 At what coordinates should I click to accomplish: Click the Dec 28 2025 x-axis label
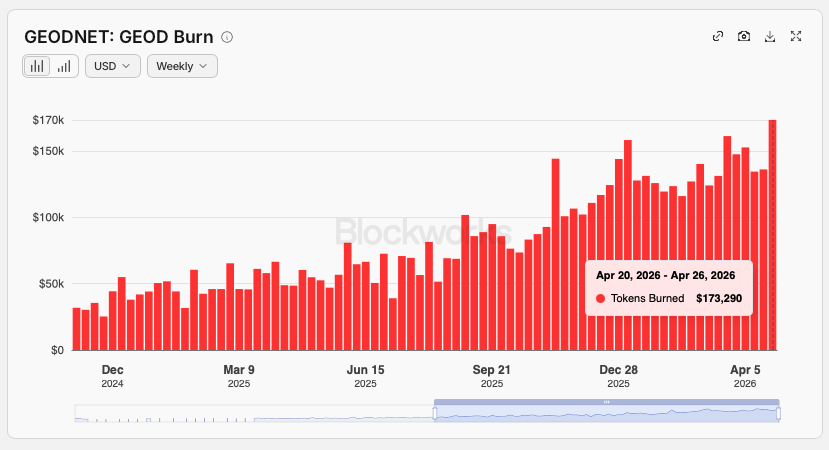618,376
